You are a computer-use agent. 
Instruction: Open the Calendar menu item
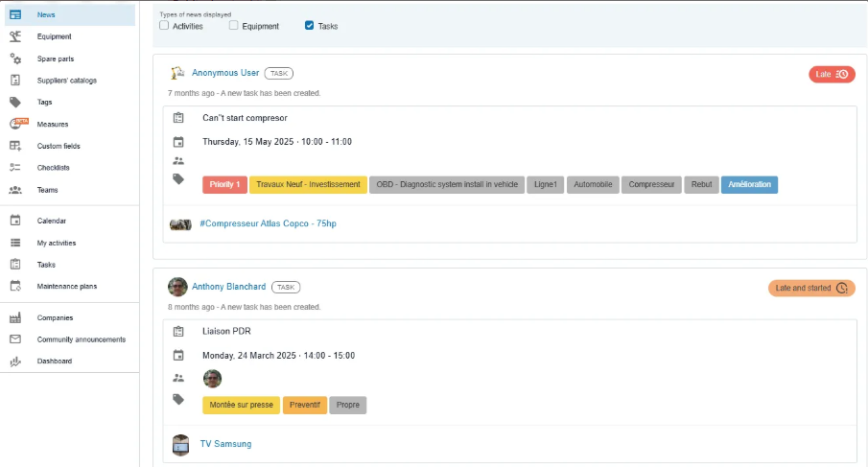(x=52, y=222)
